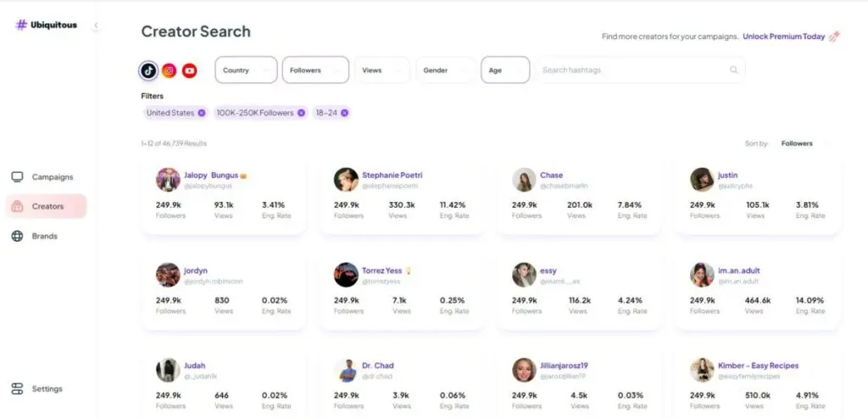
Task: Remove the 18-24 age filter
Action: [x=344, y=113]
